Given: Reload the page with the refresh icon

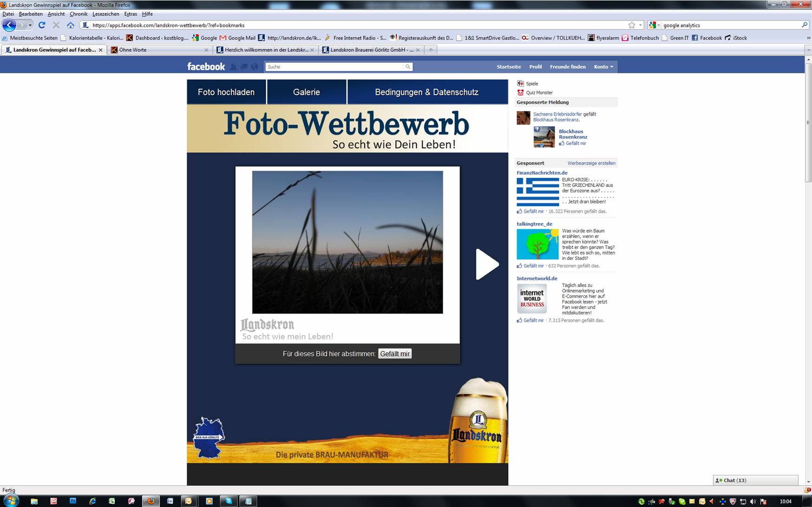Looking at the screenshot, I should (42, 25).
